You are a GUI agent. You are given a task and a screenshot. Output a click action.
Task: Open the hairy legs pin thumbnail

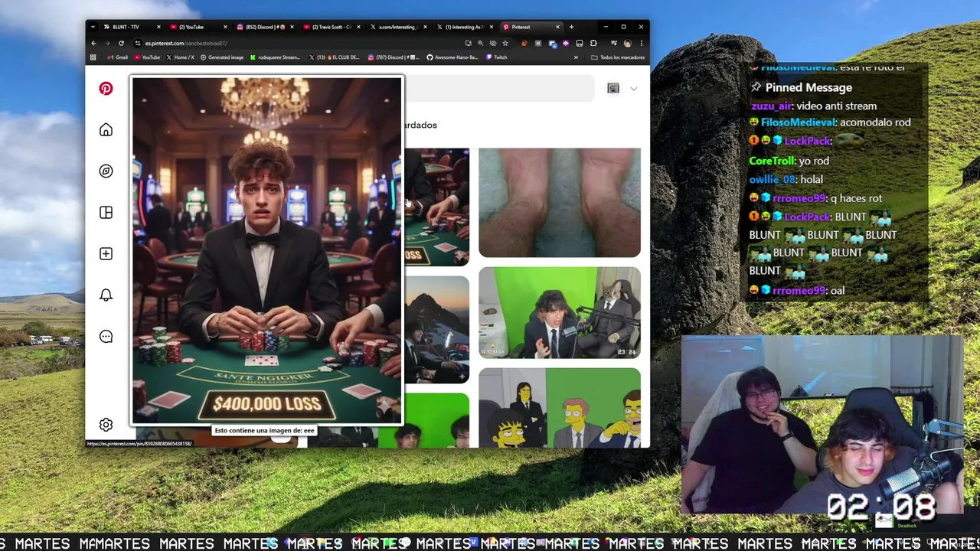(x=560, y=203)
